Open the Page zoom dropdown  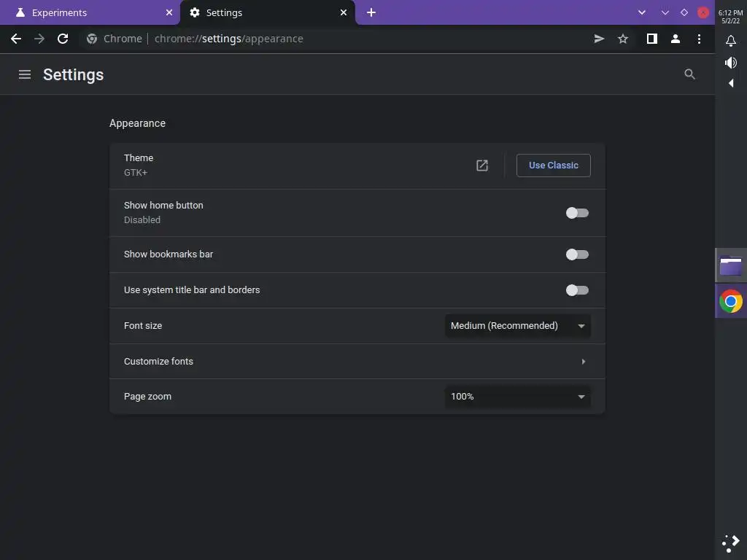click(x=518, y=397)
